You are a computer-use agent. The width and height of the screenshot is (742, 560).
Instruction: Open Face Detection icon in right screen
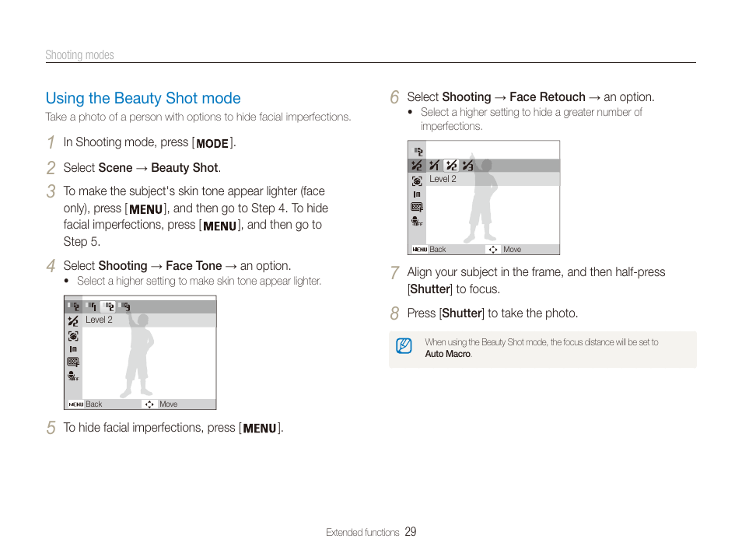(417, 180)
